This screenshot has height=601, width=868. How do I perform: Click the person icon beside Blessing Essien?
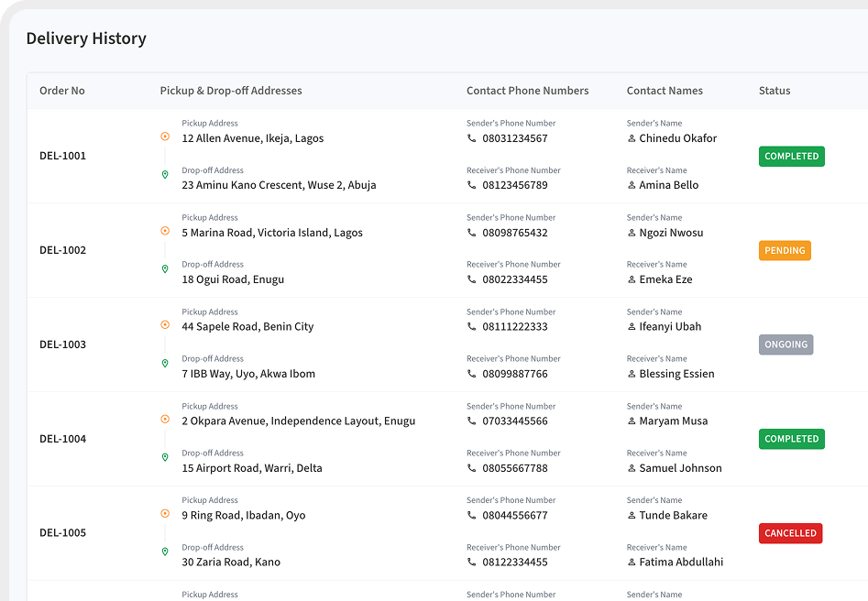pyautogui.click(x=632, y=374)
